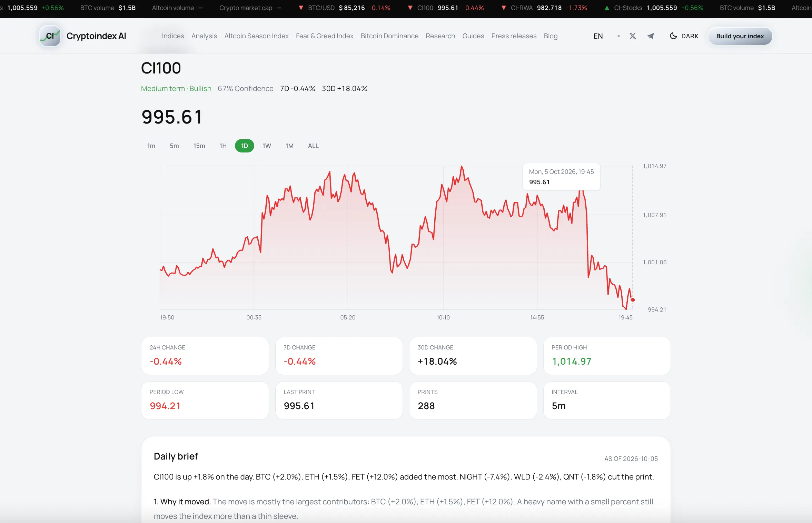Click the CI100 ticker in top bar

click(446, 8)
